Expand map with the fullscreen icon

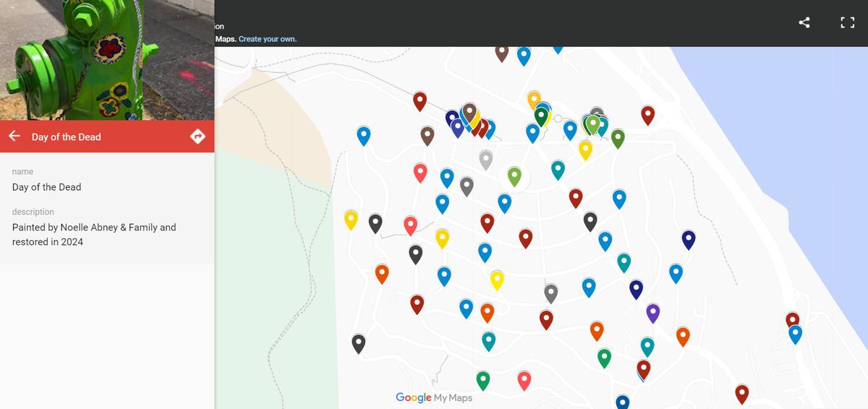coord(847,22)
